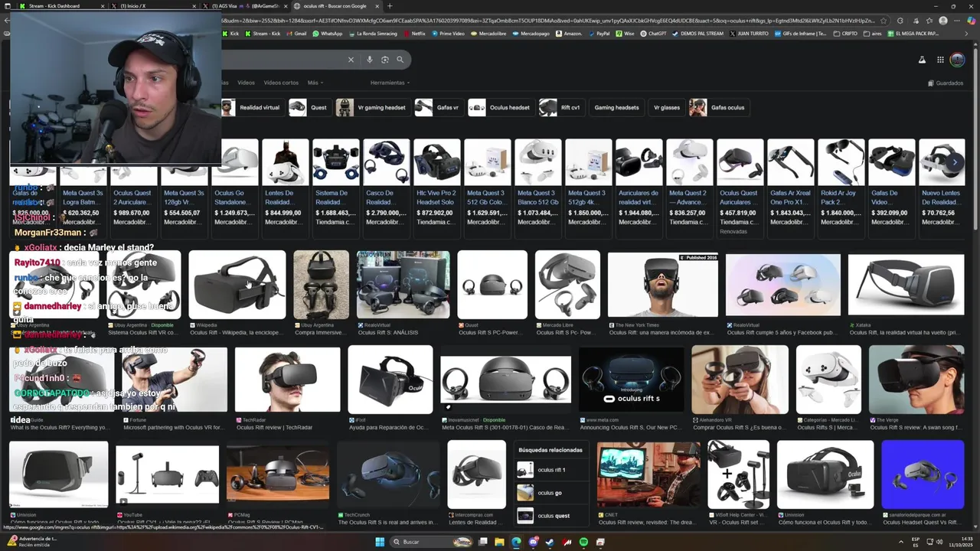Open Spotify from the taskbar

pos(583,542)
